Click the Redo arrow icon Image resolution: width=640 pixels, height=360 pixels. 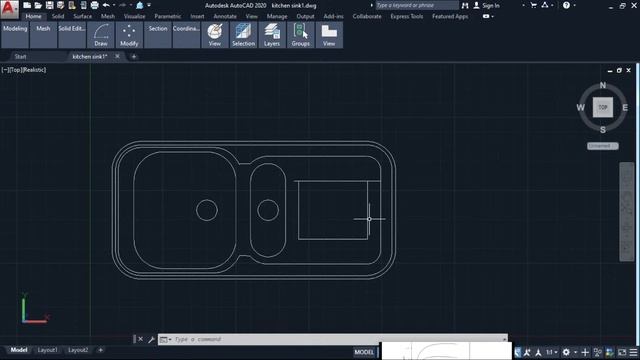[122, 5]
